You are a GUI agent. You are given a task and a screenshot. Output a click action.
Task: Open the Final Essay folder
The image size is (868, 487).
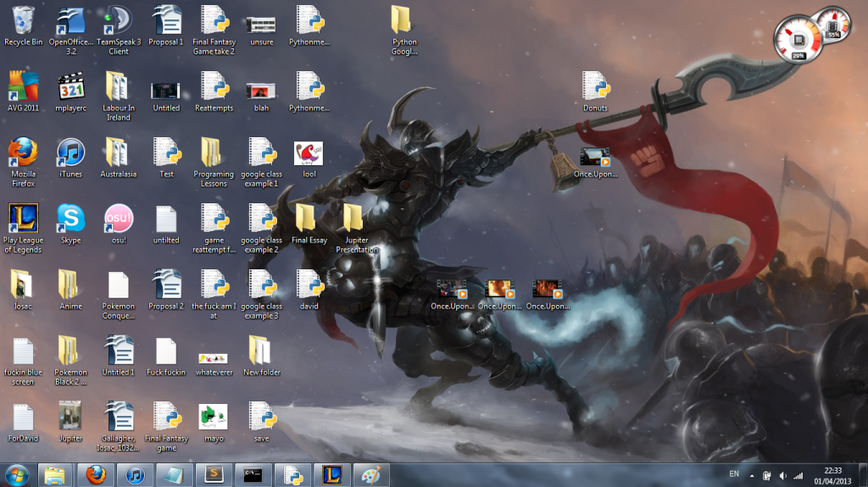point(306,218)
